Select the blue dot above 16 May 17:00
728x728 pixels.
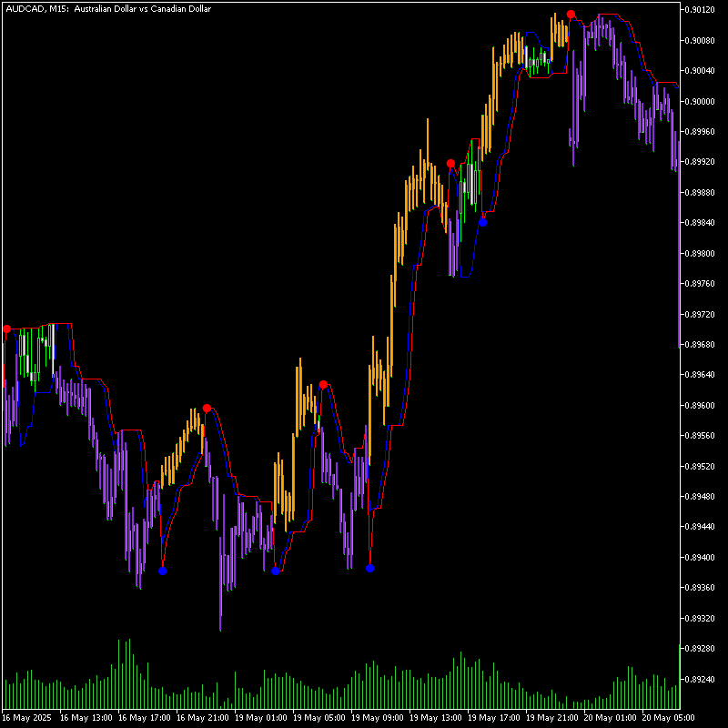(162, 571)
